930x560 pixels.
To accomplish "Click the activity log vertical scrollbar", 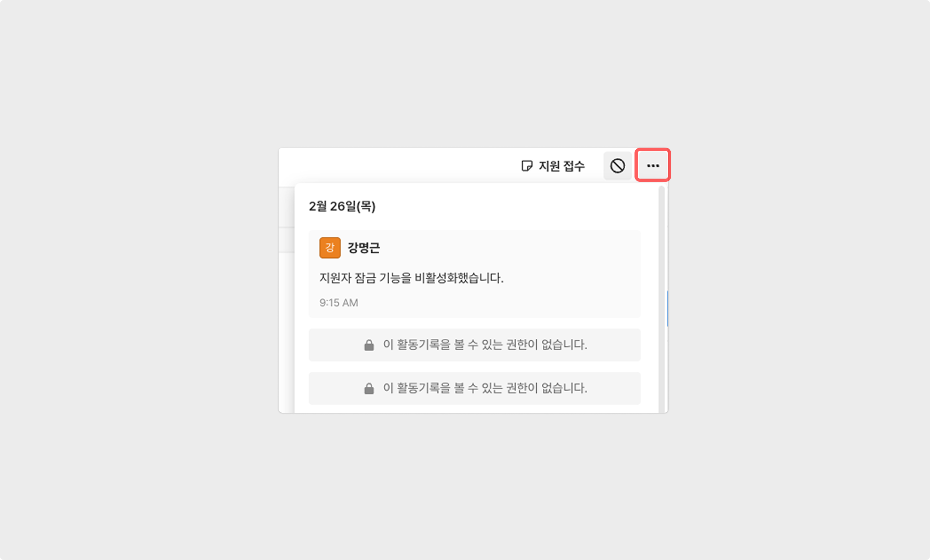I will coord(661,299).
